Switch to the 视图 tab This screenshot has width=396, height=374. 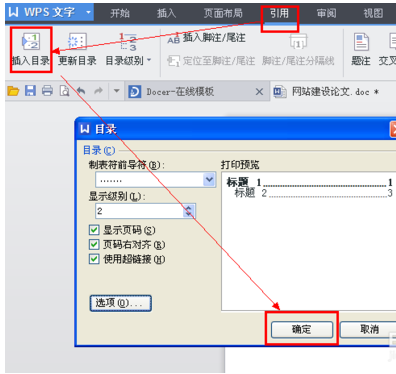373,13
